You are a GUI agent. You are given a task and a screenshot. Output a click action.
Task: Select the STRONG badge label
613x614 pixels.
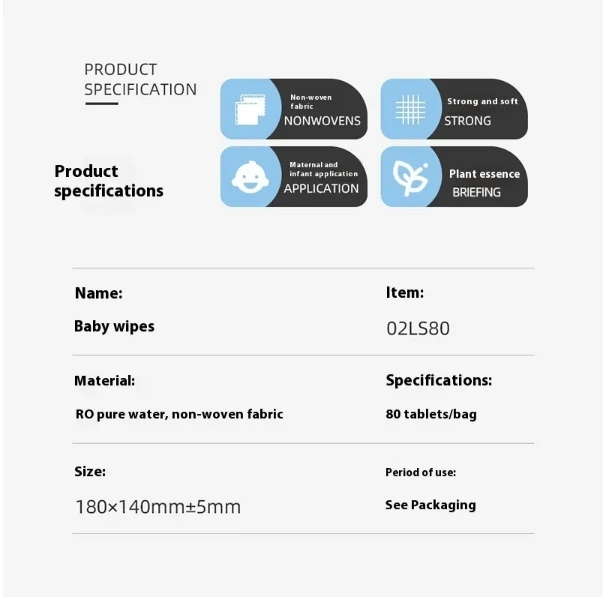pos(467,121)
